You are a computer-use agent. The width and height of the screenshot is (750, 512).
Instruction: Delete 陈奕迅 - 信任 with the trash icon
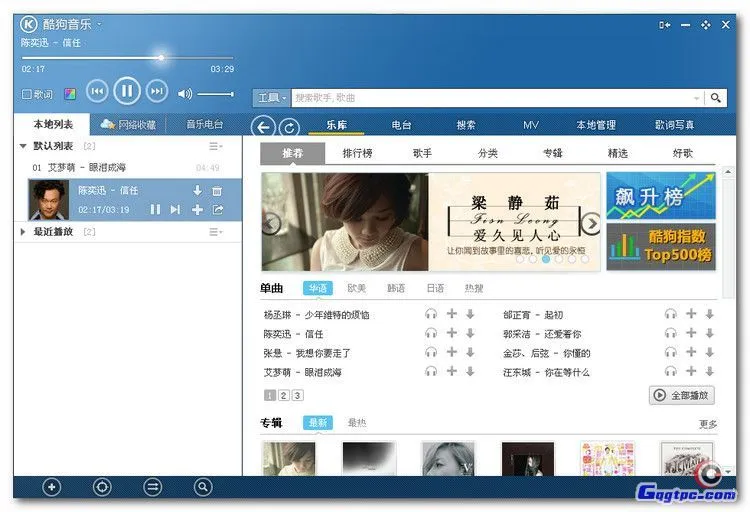point(217,191)
